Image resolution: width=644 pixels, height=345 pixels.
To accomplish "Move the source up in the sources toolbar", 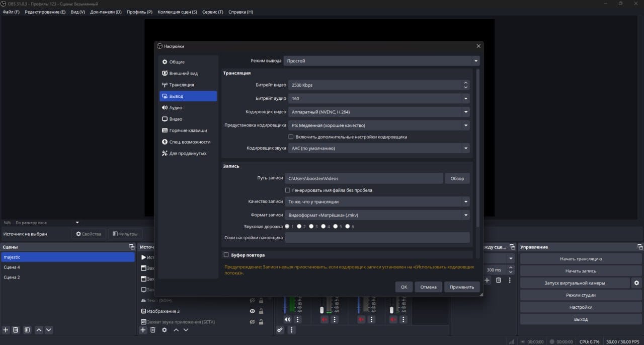I will click(x=176, y=330).
